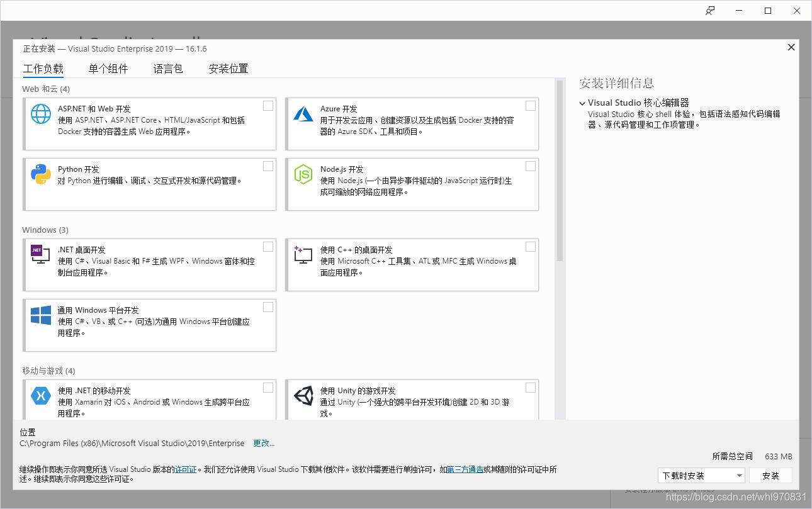Enable 通用 Windows 平台开发 checkbox
The width and height of the screenshot is (812, 509).
268,307
